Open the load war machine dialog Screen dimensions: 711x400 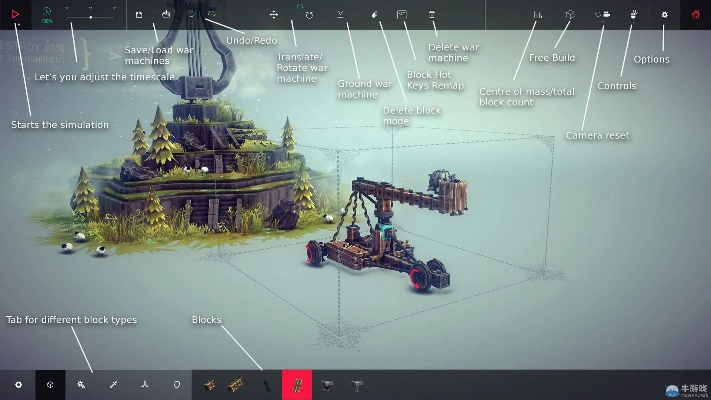[165, 15]
